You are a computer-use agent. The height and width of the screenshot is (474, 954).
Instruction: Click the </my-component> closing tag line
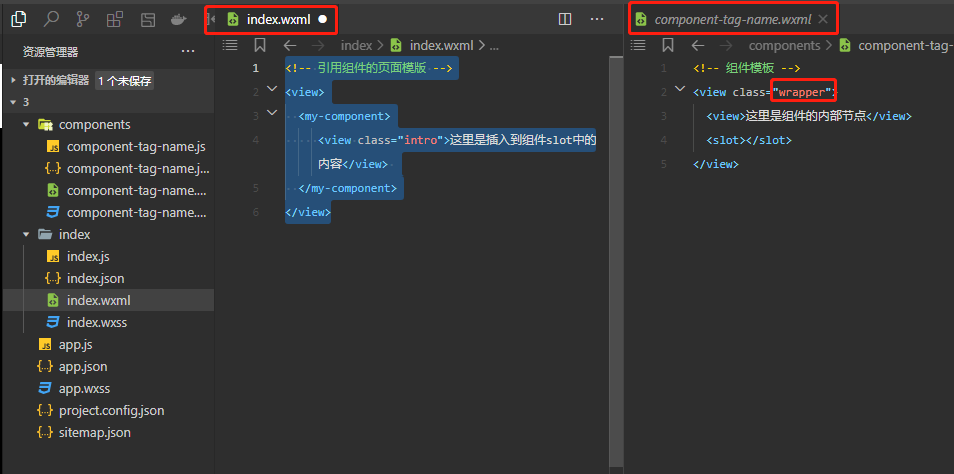click(347, 188)
